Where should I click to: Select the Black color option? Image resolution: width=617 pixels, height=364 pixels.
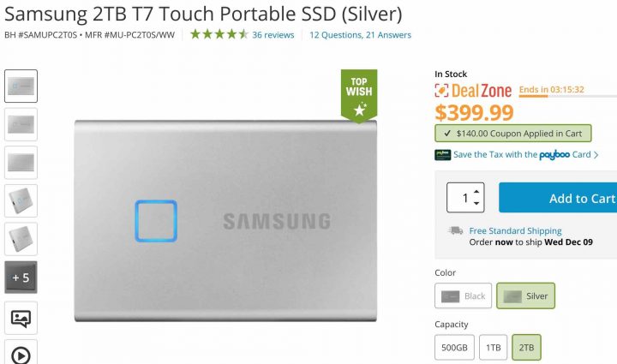click(463, 296)
